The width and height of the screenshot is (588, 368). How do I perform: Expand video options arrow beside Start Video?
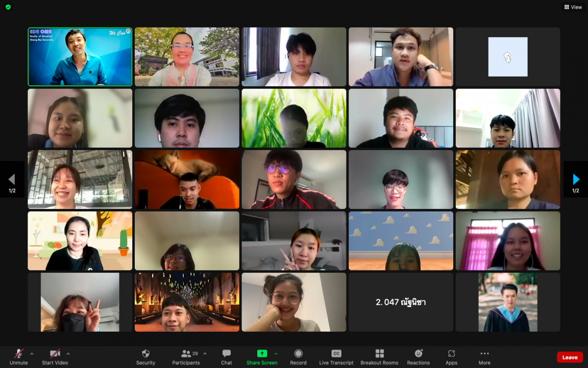coord(68,353)
